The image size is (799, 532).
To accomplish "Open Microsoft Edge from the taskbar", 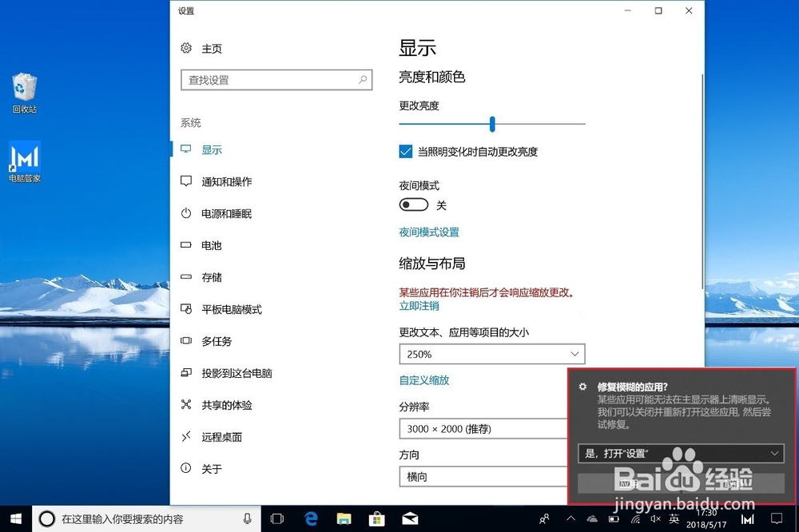I will click(x=311, y=518).
